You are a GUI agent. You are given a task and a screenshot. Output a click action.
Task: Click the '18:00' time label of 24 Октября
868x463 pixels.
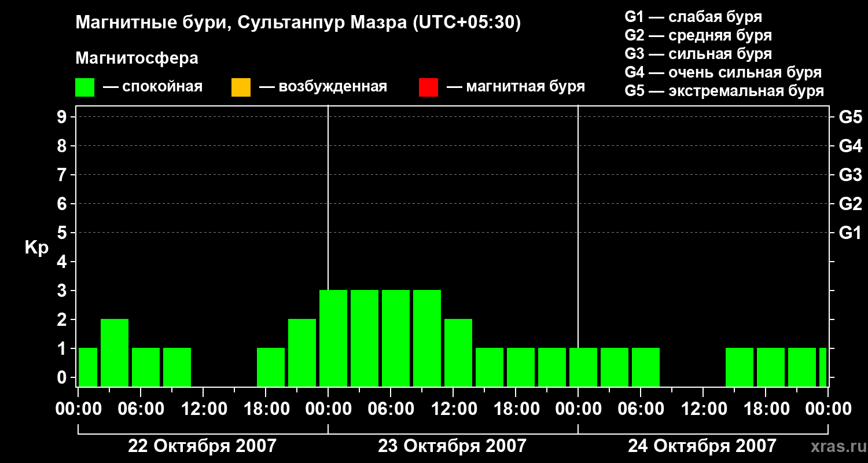(x=766, y=409)
